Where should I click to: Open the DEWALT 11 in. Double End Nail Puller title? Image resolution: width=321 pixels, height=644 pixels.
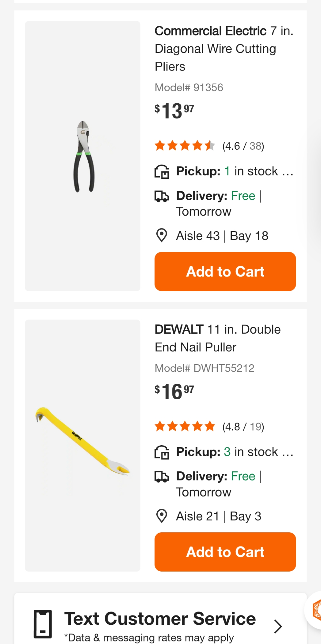[218, 338]
